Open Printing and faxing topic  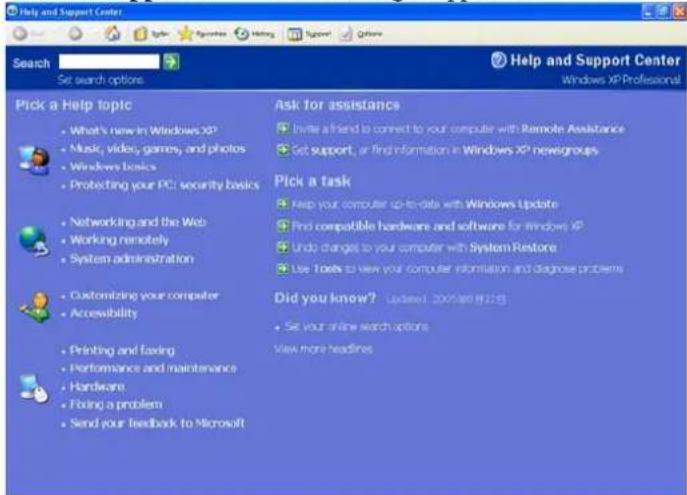coord(122,350)
